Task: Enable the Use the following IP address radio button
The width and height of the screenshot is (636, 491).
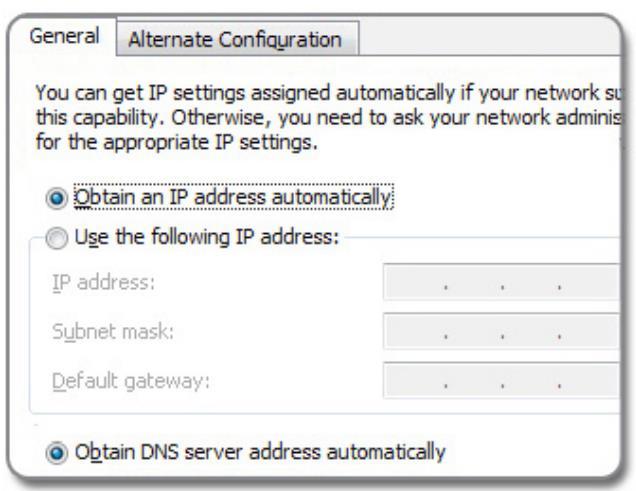Action: point(56,237)
